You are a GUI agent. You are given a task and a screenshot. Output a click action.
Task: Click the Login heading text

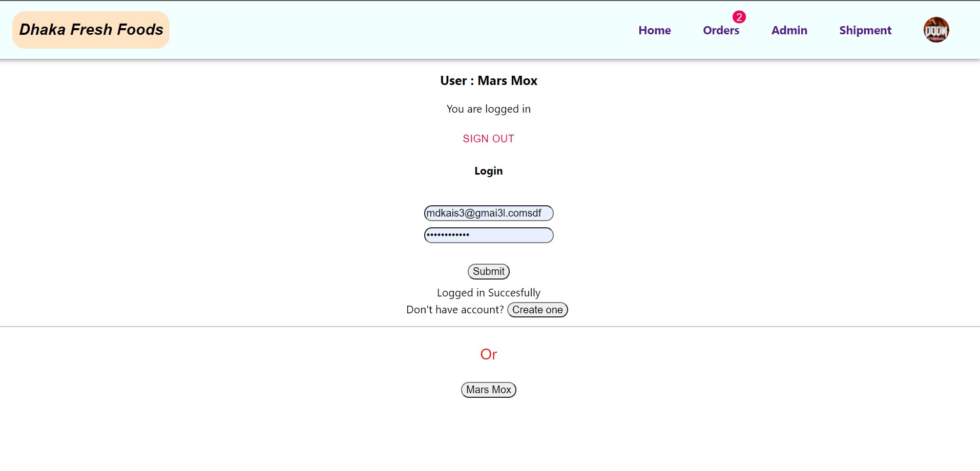click(x=488, y=171)
